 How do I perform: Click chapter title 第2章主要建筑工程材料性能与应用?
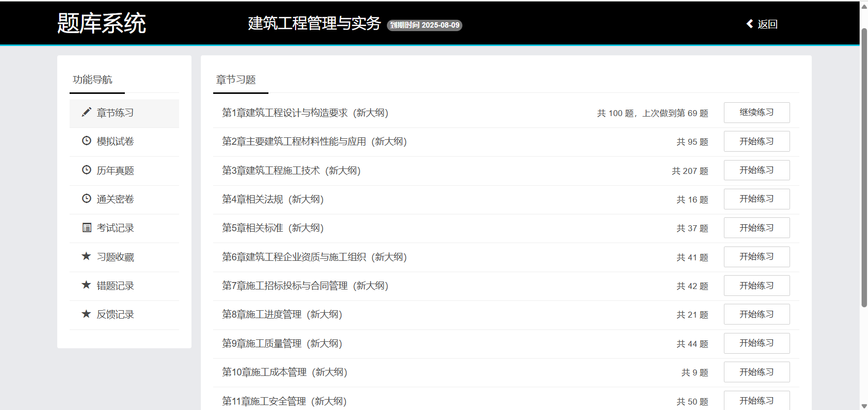coord(314,142)
